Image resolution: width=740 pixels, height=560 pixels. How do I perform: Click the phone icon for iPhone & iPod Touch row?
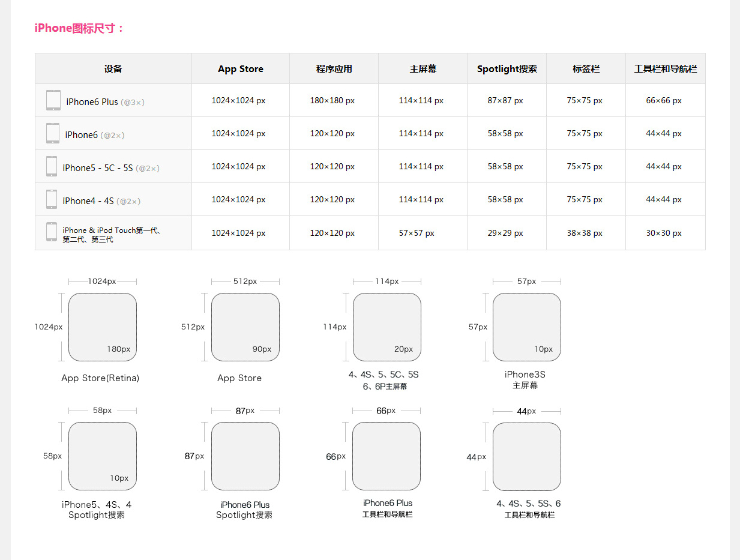tap(52, 232)
